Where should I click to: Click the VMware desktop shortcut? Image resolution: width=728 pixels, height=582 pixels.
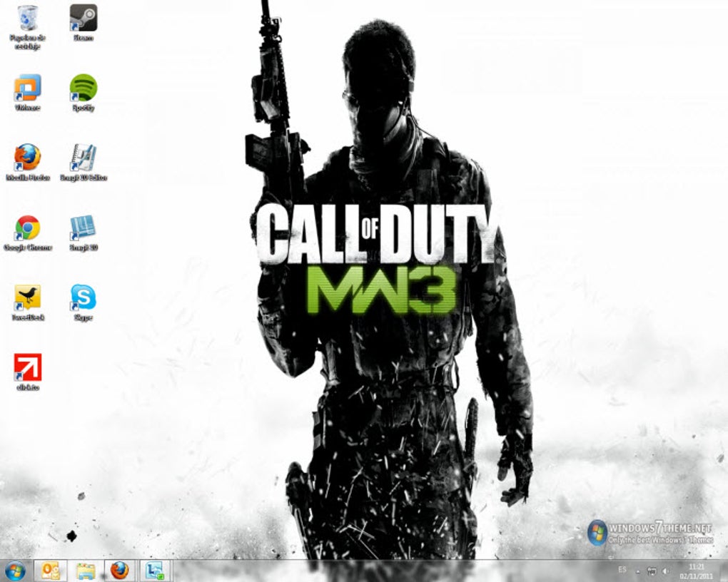click(28, 88)
